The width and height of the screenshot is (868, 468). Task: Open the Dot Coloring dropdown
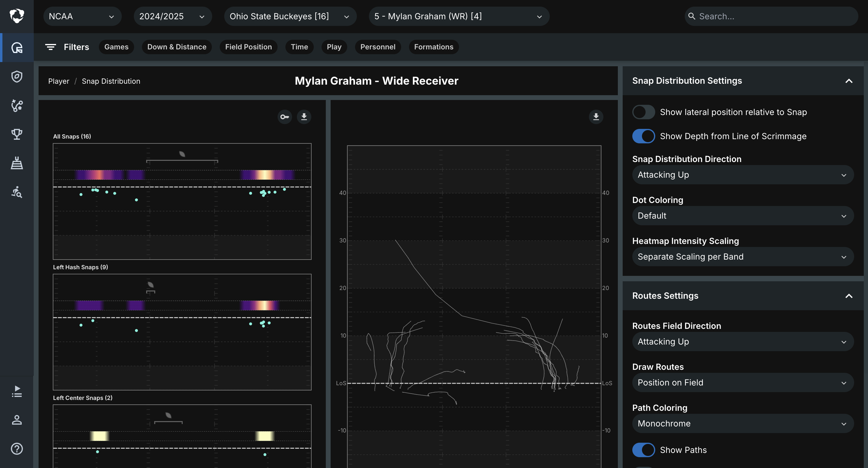click(x=743, y=216)
